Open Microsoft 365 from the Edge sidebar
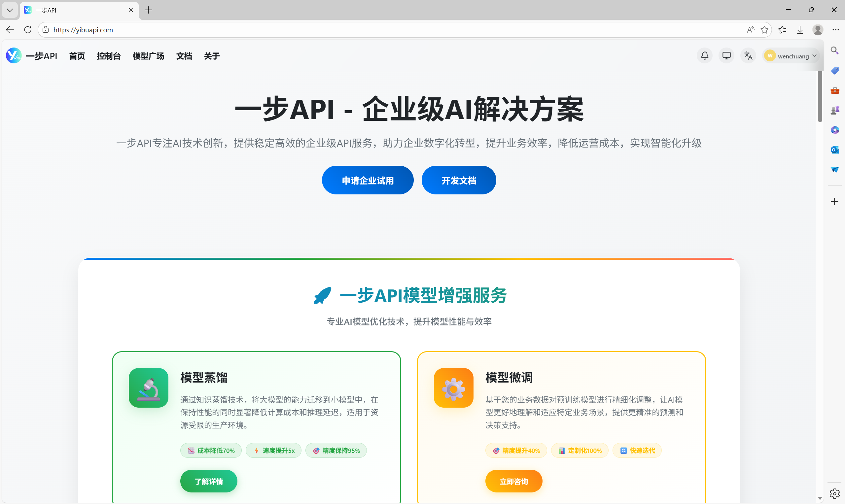This screenshot has width=845, height=504. pyautogui.click(x=835, y=129)
